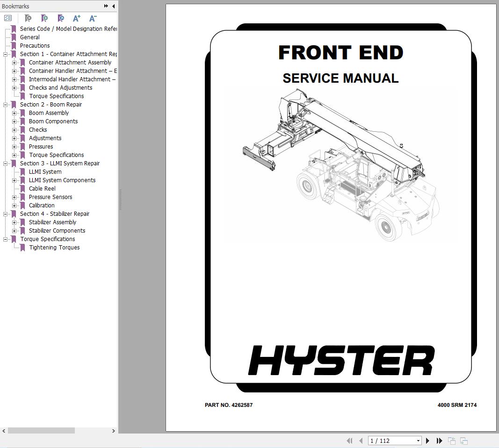Expand Boom Assembly node
The image size is (499, 448).
coord(14,113)
